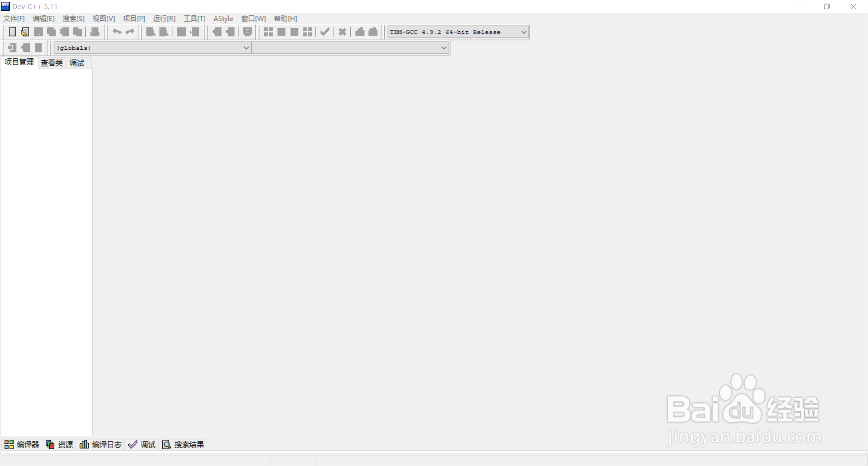Click the Toggle bookmark icon
Viewport: 868px width, 466px height.
(x=25, y=48)
